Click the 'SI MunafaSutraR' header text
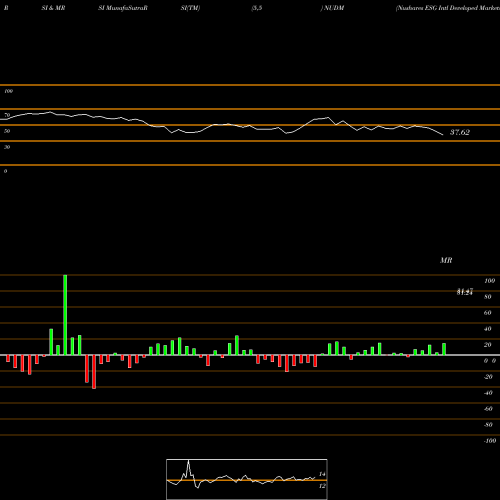The width and height of the screenshot is (500, 500). pos(123,8)
